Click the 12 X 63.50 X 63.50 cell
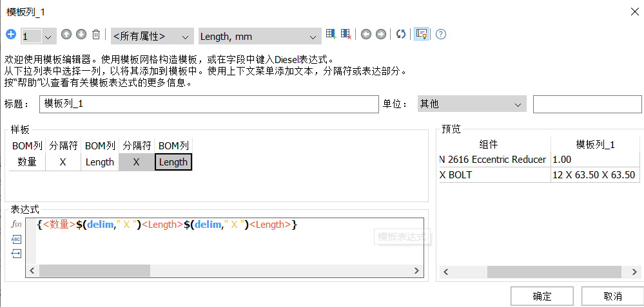The width and height of the screenshot is (644, 307). coord(595,175)
